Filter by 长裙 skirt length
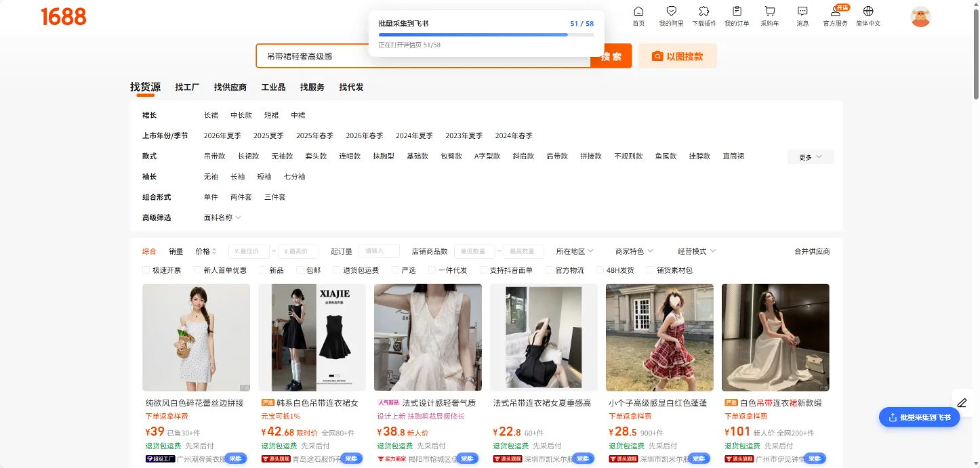This screenshot has width=980, height=468. point(211,115)
